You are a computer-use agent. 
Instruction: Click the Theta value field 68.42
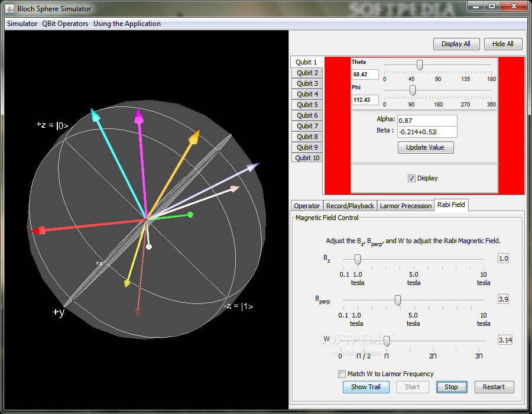[365, 75]
